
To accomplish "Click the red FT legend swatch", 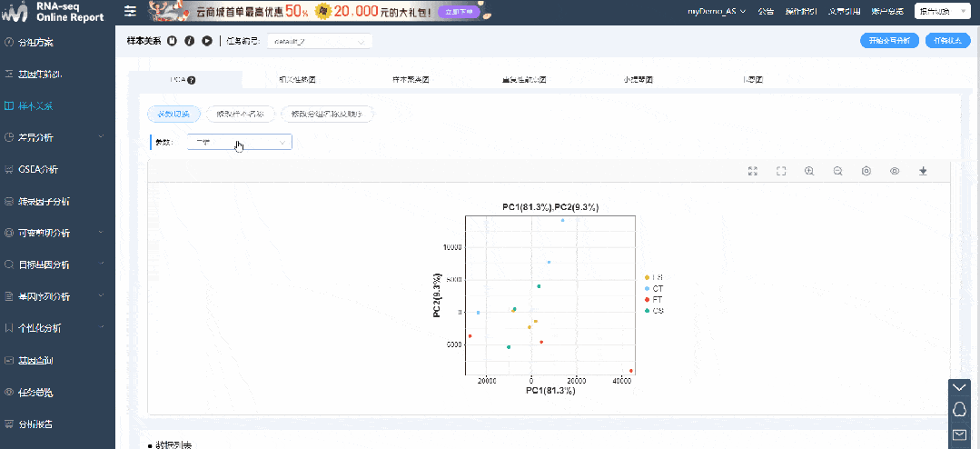I will [647, 300].
